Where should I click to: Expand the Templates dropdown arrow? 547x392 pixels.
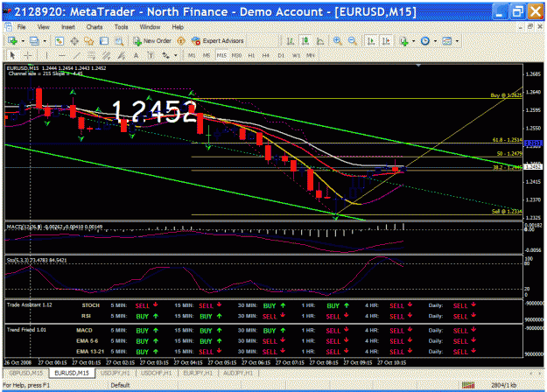point(457,41)
